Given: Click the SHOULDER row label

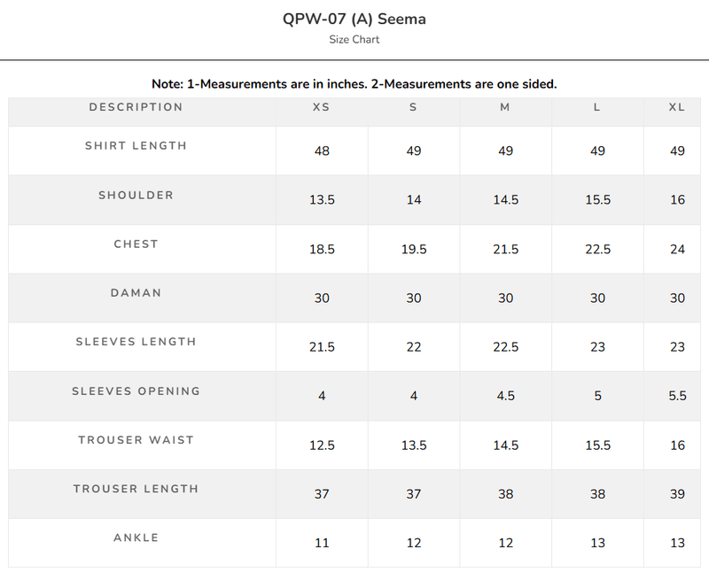Looking at the screenshot, I should (136, 195).
